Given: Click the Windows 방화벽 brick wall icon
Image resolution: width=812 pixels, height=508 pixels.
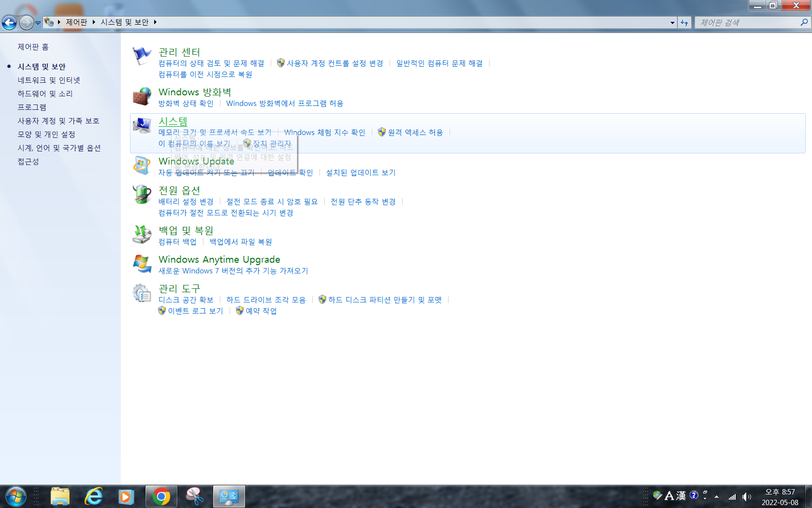Looking at the screenshot, I should pos(142,96).
